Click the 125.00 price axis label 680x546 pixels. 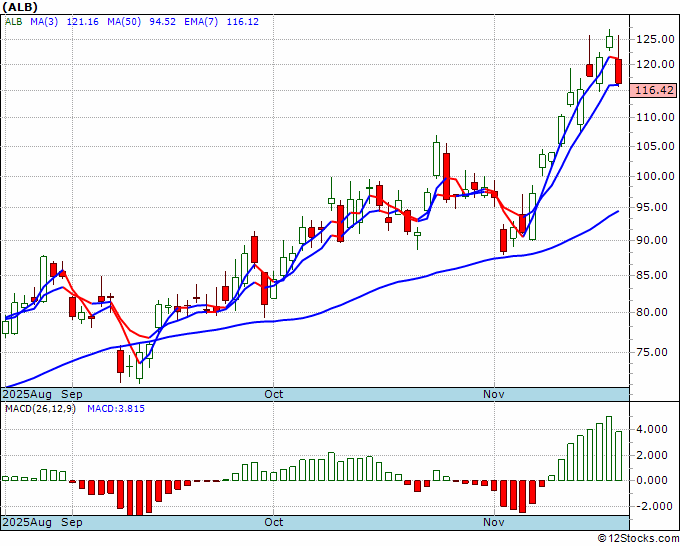pyautogui.click(x=655, y=39)
